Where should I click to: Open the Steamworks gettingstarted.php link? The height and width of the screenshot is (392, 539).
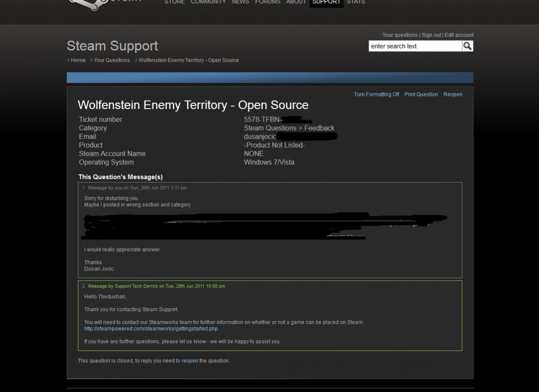(151, 329)
